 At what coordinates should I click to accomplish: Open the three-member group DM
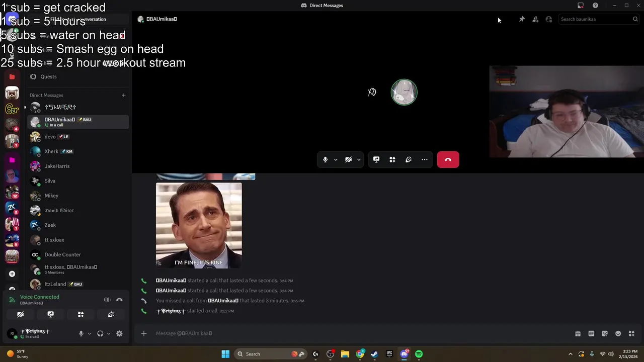[x=78, y=269]
